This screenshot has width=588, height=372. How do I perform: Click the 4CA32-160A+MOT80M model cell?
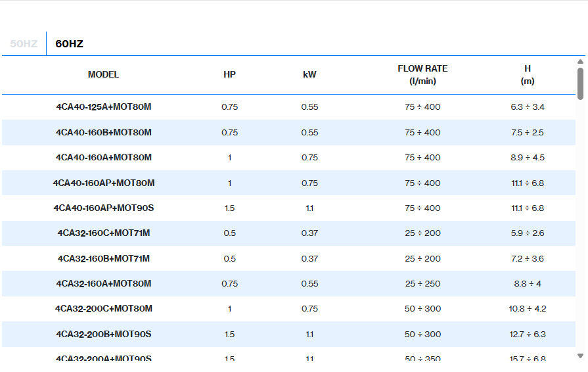(x=104, y=284)
